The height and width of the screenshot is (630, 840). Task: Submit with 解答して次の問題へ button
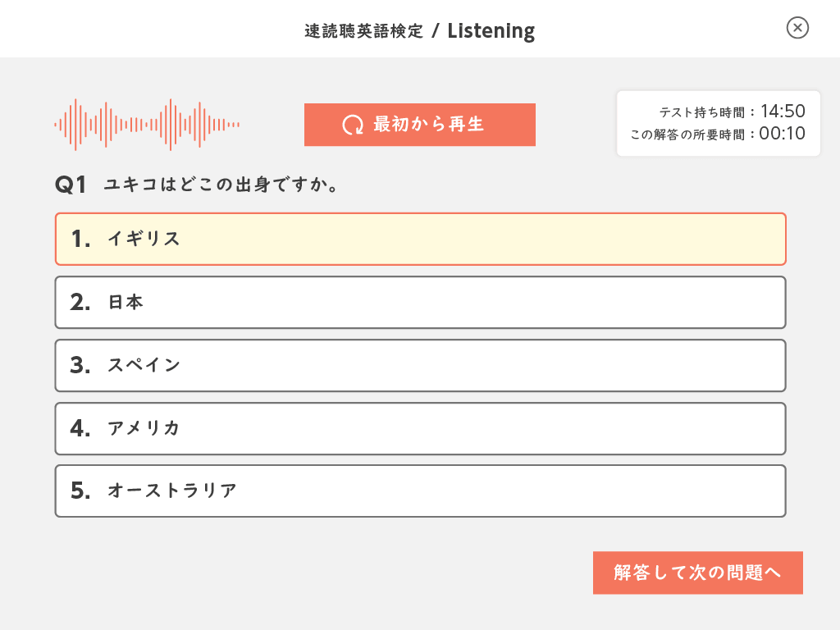click(x=697, y=573)
